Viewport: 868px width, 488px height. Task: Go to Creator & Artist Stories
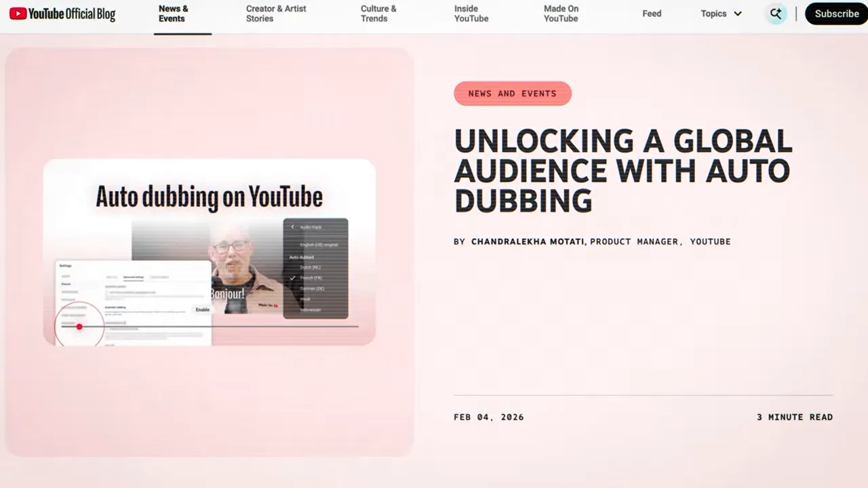click(x=276, y=14)
